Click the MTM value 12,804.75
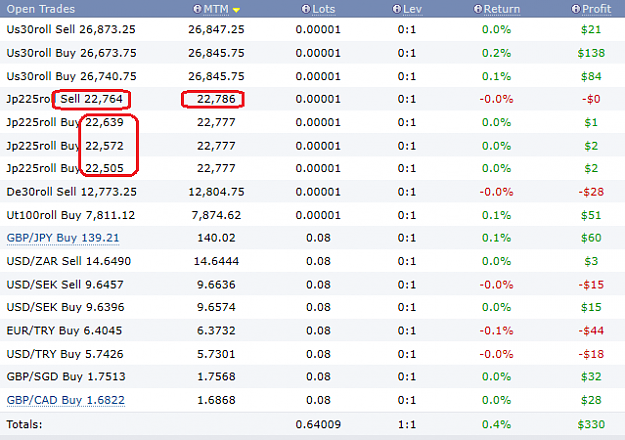This screenshot has width=625, height=440. coord(216,192)
